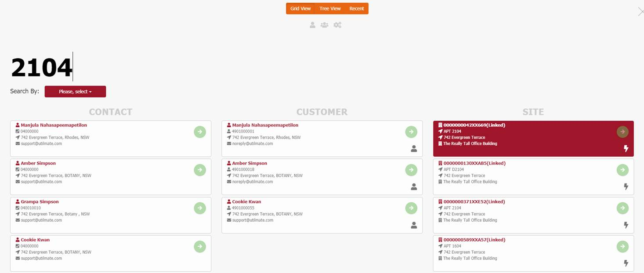The width and height of the screenshot is (644, 273).
Task: Switch to Tree View tab
Action: pos(330,8)
